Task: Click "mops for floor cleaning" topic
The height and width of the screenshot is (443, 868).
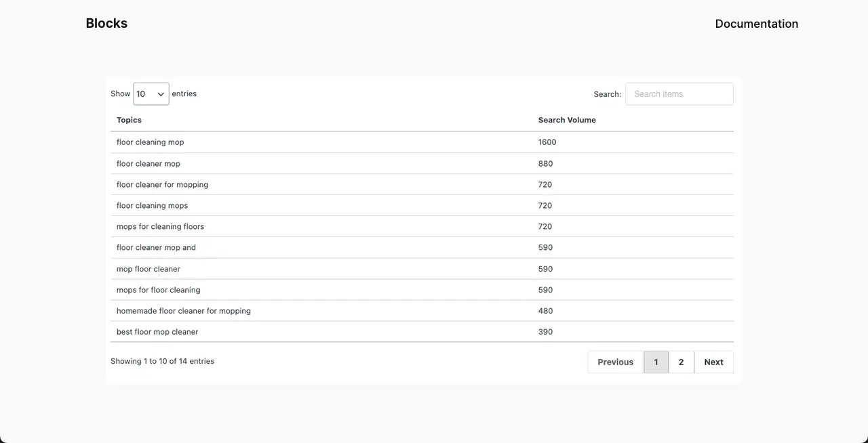Action: click(x=158, y=290)
